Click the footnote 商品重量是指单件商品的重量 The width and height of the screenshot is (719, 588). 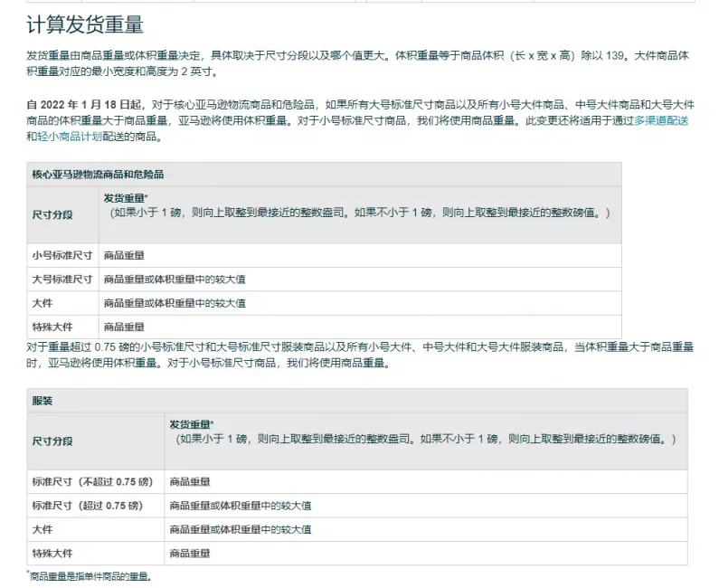point(89,576)
